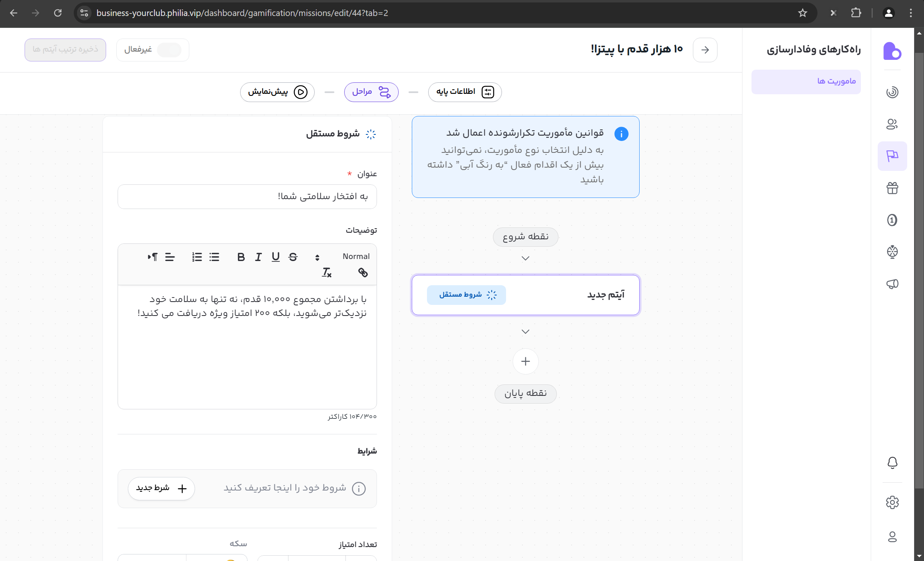The height and width of the screenshot is (561, 924).
Task: Click the underline formatting icon
Action: click(275, 257)
